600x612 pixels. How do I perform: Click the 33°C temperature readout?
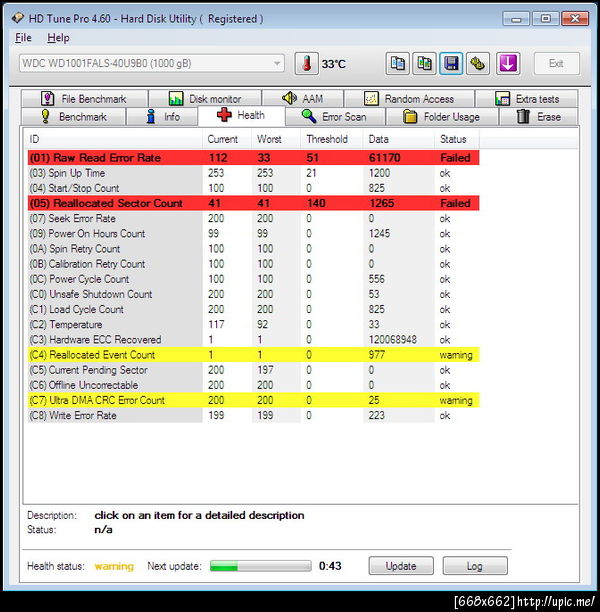point(334,64)
